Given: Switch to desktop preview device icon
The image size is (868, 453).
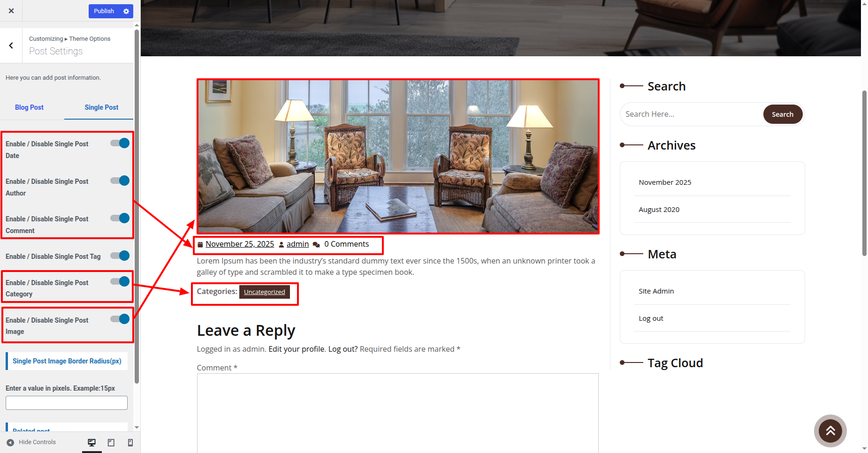Looking at the screenshot, I should (92, 442).
